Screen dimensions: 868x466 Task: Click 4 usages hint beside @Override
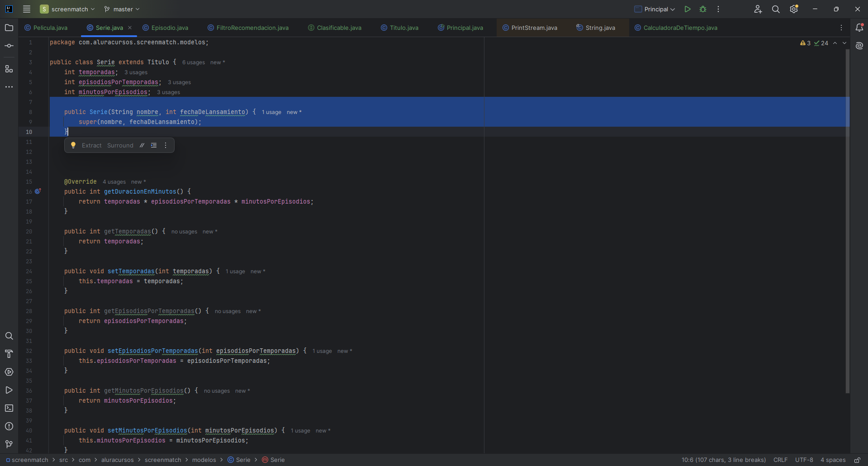(x=114, y=182)
